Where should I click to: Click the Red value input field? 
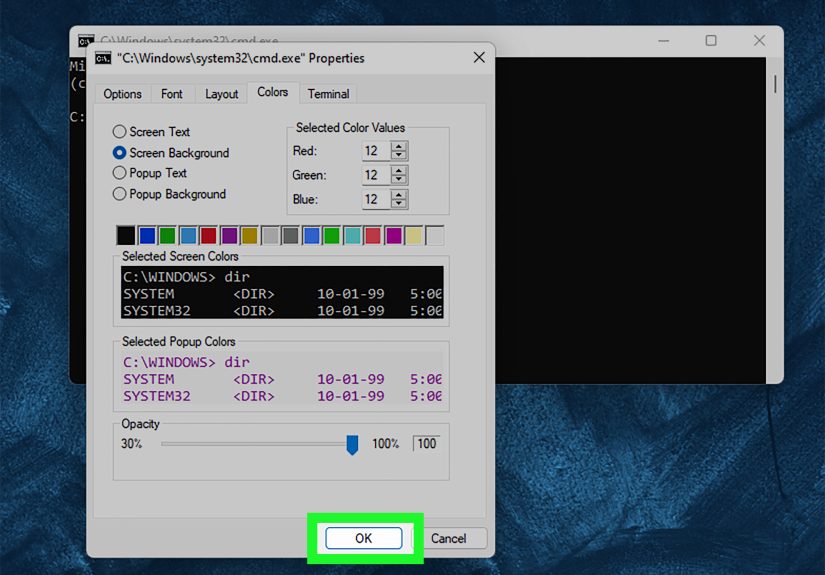pyautogui.click(x=376, y=151)
